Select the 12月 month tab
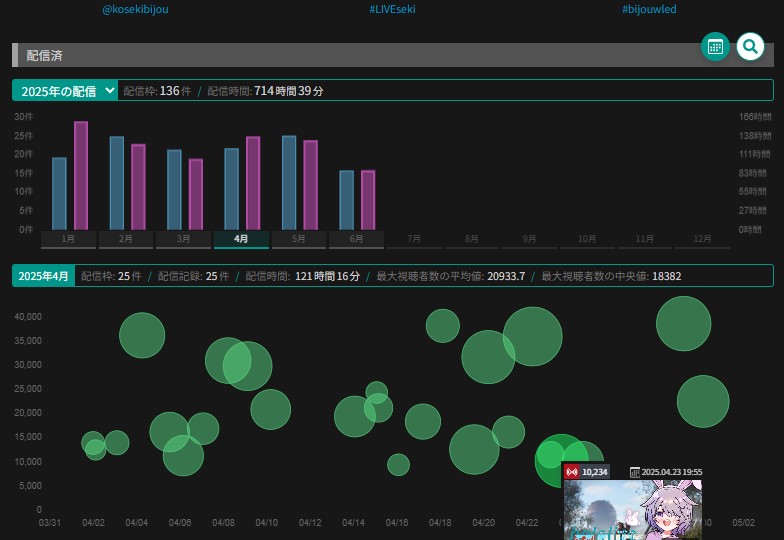Image resolution: width=784 pixels, height=540 pixels. coord(702,239)
